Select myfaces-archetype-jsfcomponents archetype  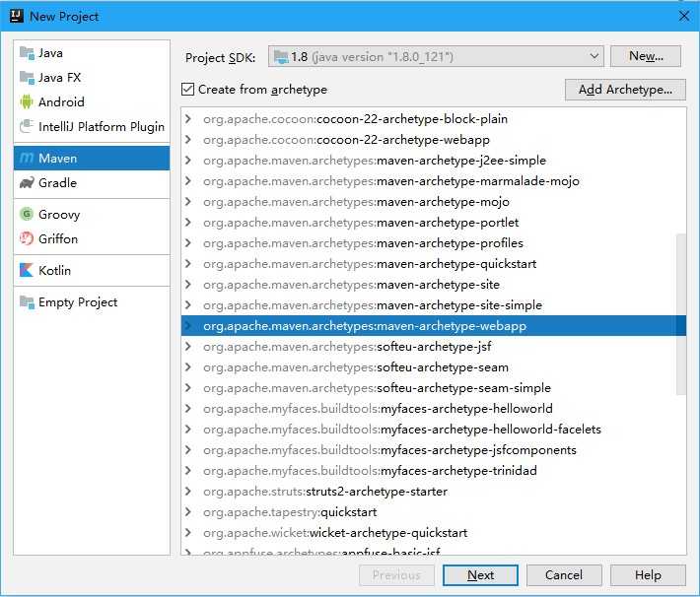tap(434, 450)
